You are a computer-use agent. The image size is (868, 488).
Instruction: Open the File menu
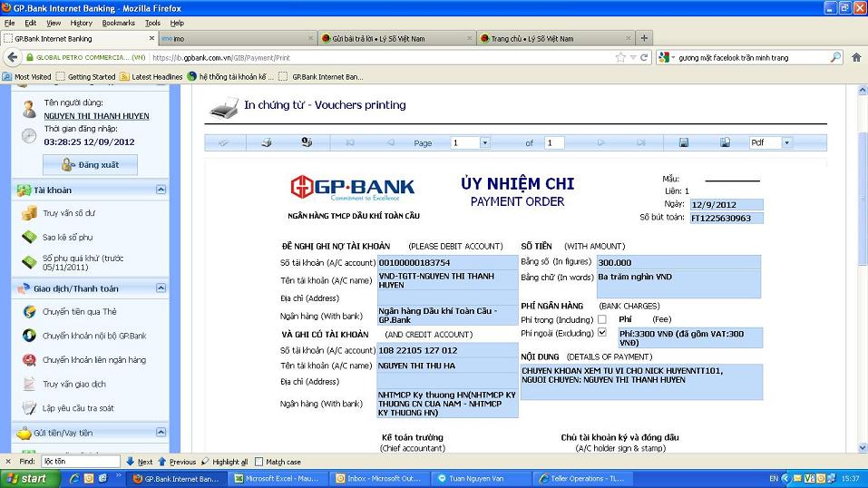(9, 24)
